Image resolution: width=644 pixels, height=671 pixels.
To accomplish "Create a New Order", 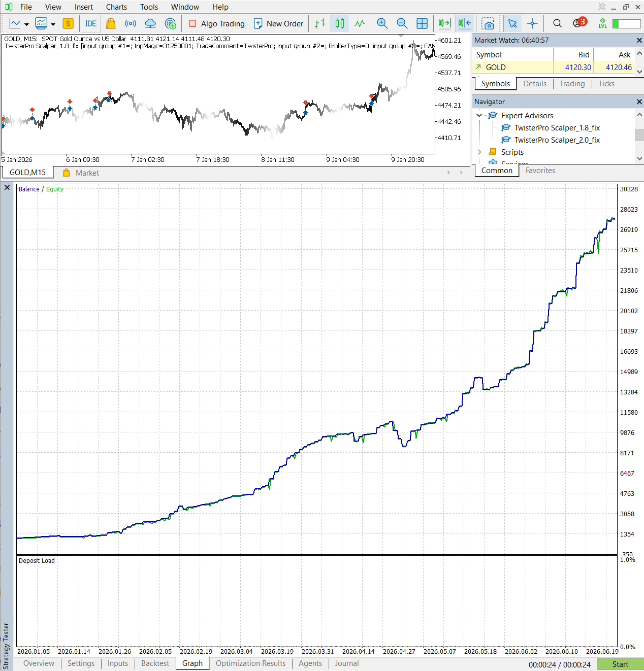I will click(278, 23).
